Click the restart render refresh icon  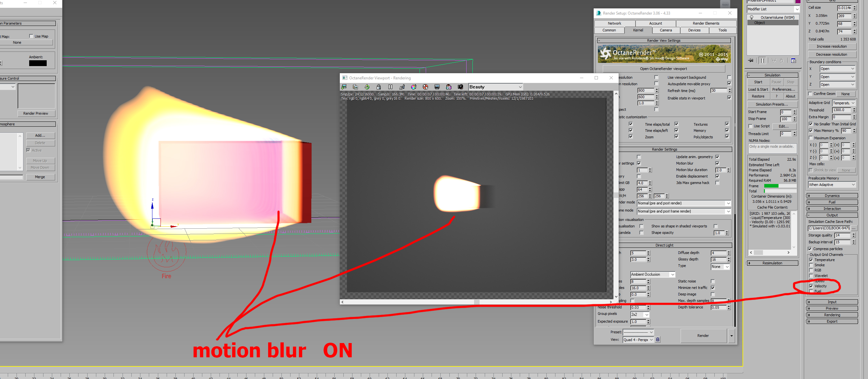367,87
